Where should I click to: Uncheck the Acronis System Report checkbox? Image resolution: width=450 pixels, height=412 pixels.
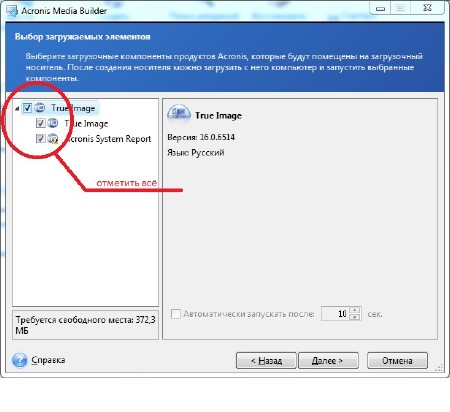coord(40,138)
